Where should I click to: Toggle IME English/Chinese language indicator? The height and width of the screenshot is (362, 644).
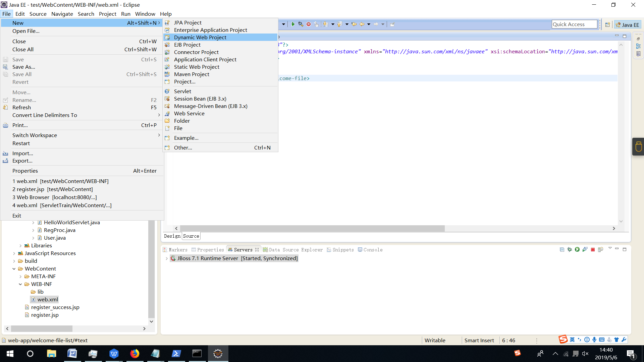click(x=572, y=340)
